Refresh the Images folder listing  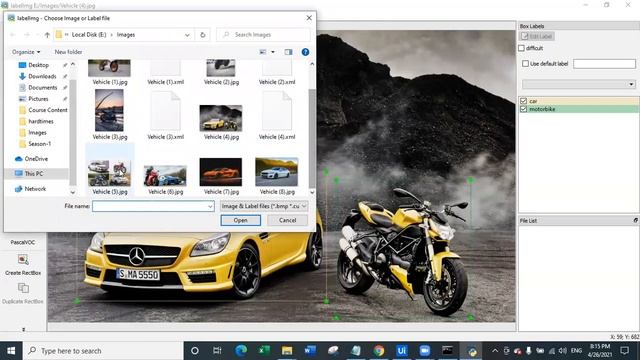202,35
